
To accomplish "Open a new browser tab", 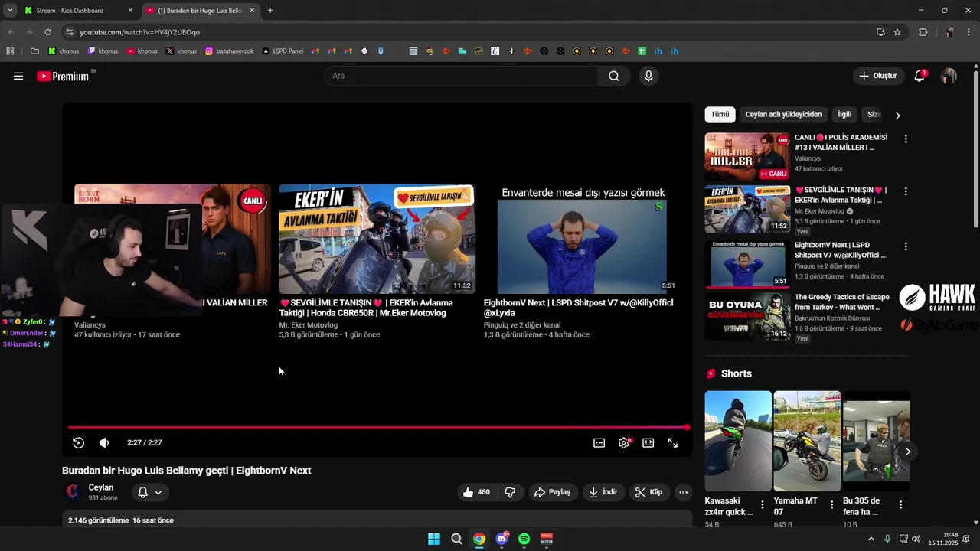I will coord(270,11).
